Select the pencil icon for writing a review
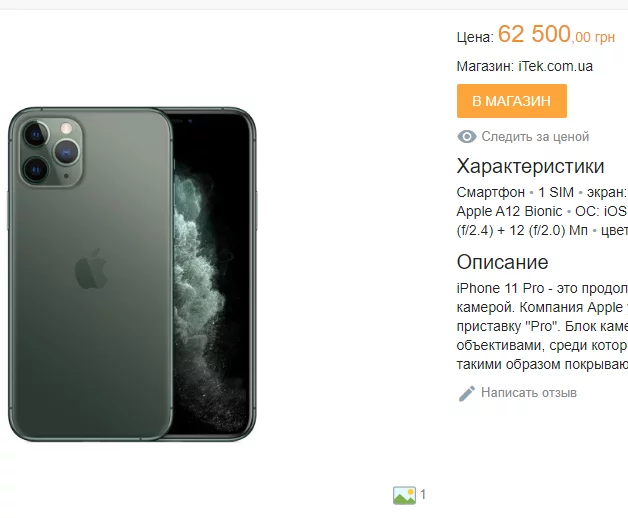Screen dimensions: 628x518 pyautogui.click(x=467, y=393)
